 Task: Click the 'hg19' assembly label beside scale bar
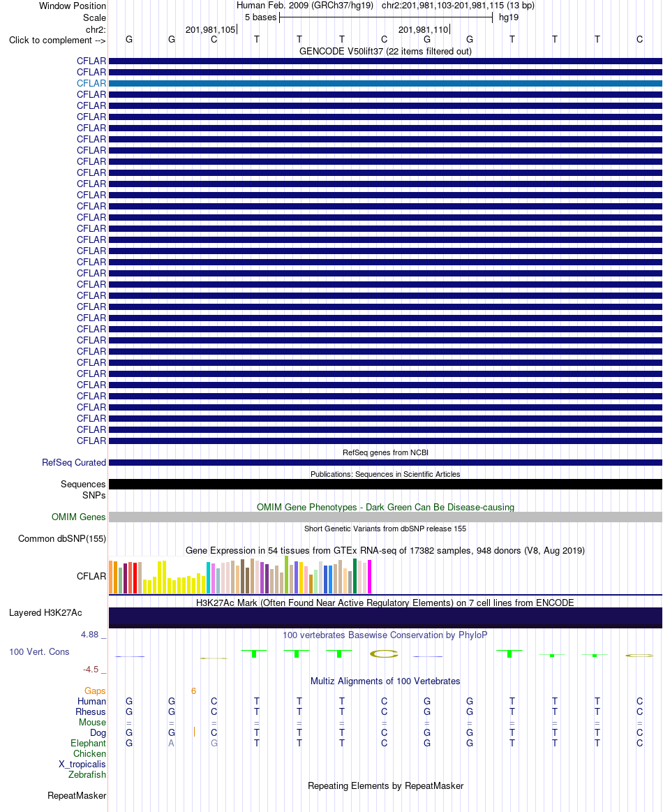(509, 17)
